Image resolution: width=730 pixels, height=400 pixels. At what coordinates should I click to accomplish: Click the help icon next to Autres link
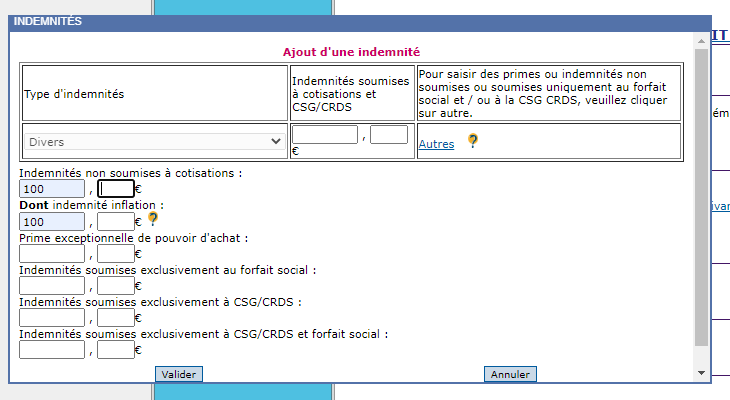point(473,142)
